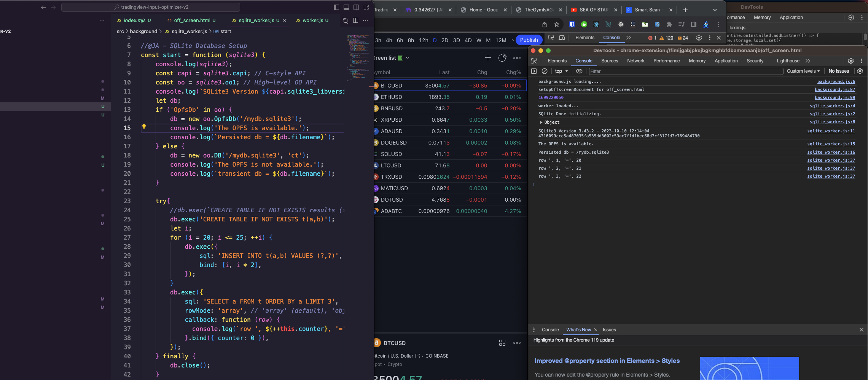Close the Smart Scan browser tab

[x=671, y=10]
